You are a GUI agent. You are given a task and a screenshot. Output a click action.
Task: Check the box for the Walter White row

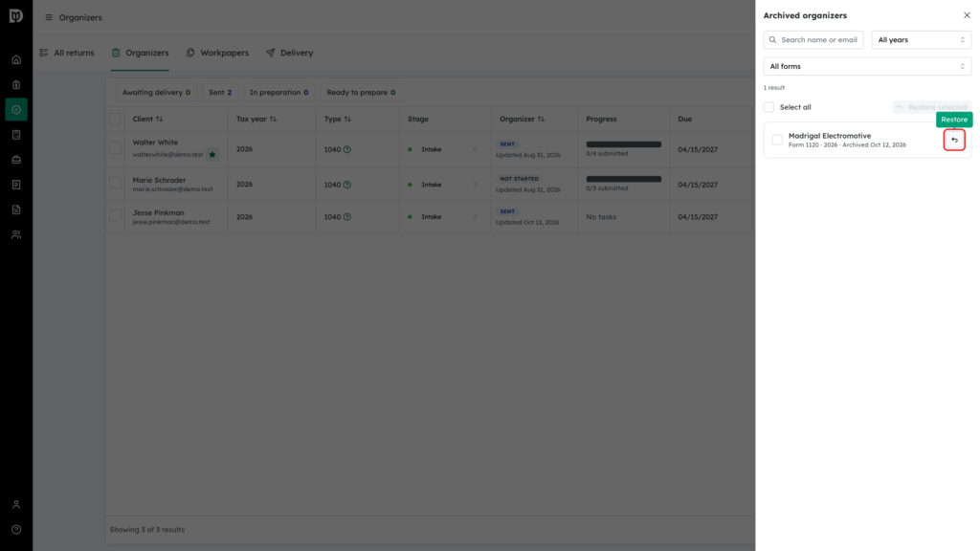pyautogui.click(x=115, y=148)
